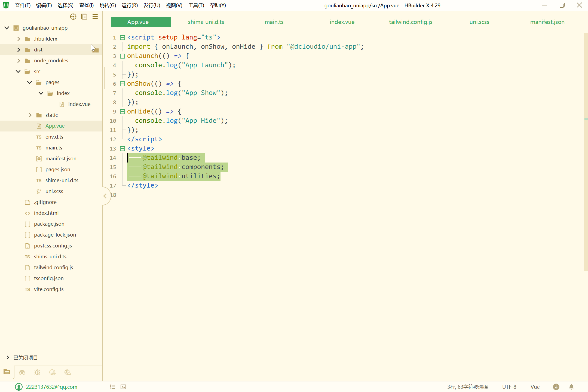This screenshot has height=392, width=588.
Task: Click the 2223137632@qq.com account link
Action: coord(51,387)
